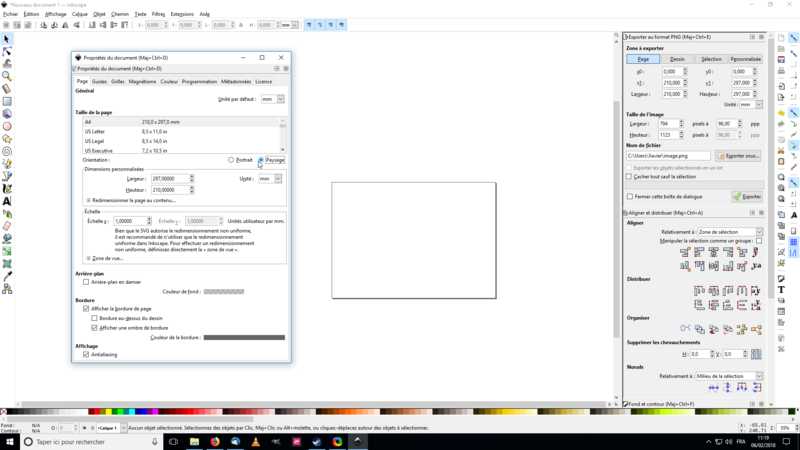Toggle Fermer cette boîte de dialogue checkbox
The width and height of the screenshot is (800, 450).
[x=630, y=196]
